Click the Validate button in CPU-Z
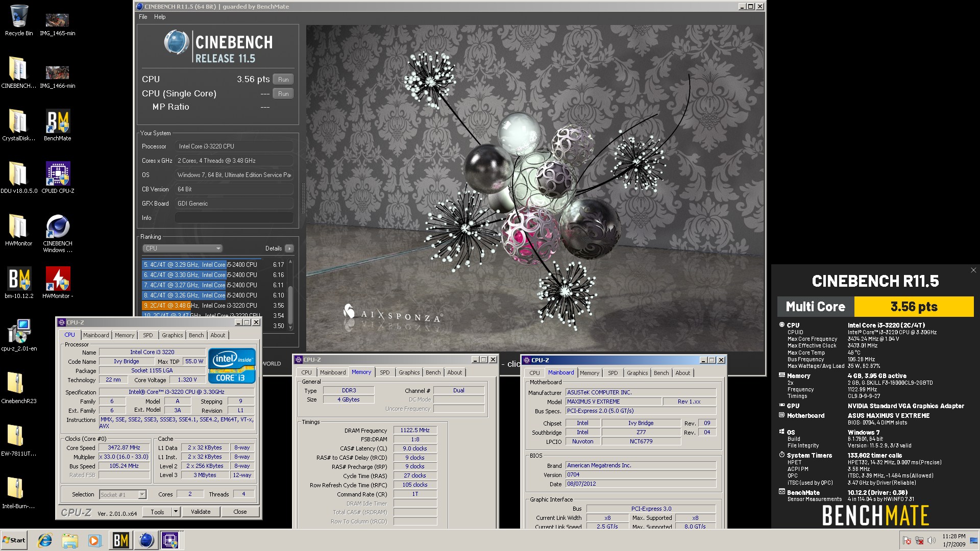 pyautogui.click(x=201, y=512)
